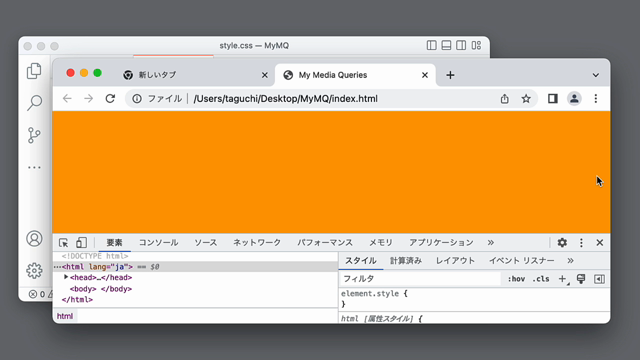This screenshot has height=360, width=640.
Task: Click element.style rule block
Action: point(474,299)
